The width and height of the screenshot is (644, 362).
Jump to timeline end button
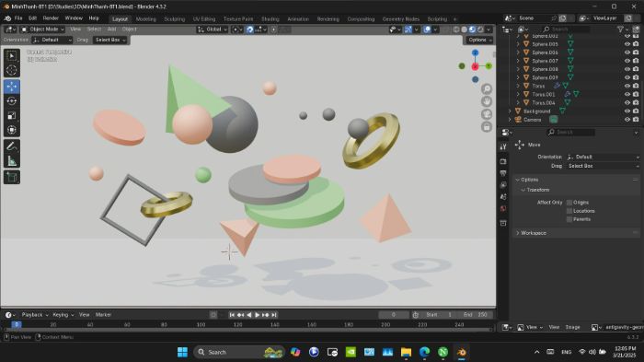(x=274, y=315)
